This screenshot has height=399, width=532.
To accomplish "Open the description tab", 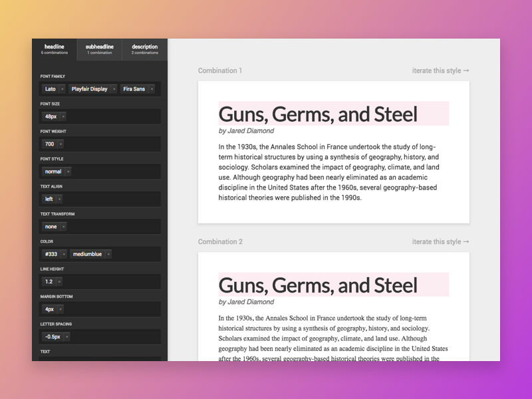I will [145, 49].
